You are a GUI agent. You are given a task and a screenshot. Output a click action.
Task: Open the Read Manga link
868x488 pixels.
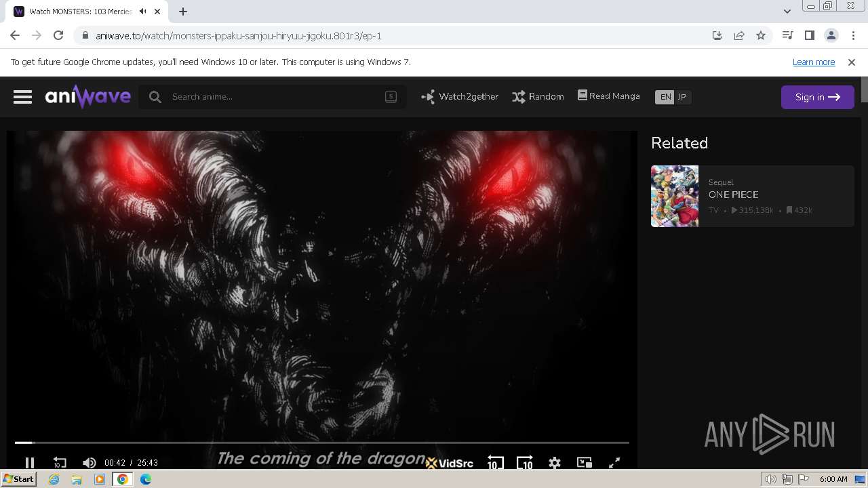pyautogui.click(x=609, y=96)
